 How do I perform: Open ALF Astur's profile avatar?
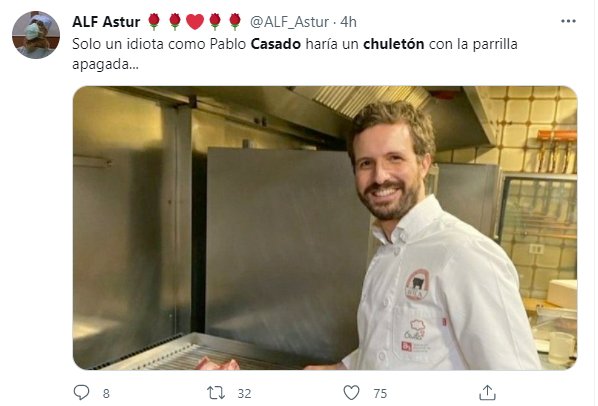coord(36,35)
